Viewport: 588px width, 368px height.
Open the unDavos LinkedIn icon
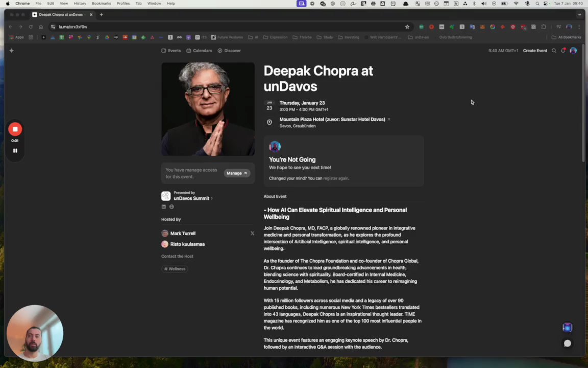tap(163, 207)
